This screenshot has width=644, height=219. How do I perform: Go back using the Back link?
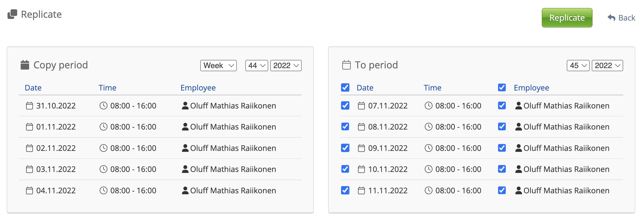(626, 18)
